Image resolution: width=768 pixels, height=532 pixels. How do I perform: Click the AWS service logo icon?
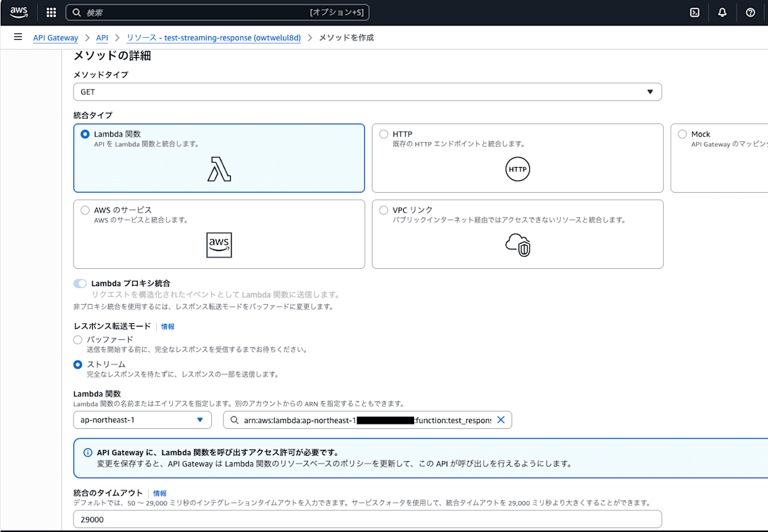(x=219, y=245)
